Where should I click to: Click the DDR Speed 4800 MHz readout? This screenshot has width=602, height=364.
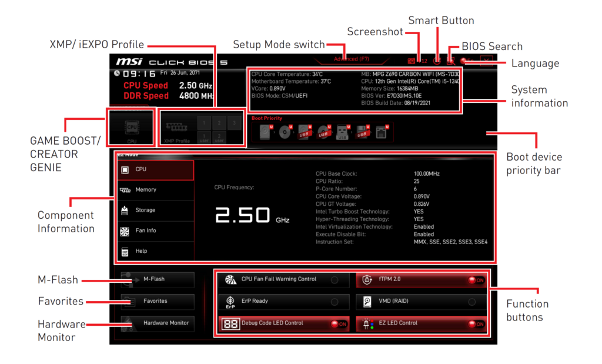coord(168,96)
